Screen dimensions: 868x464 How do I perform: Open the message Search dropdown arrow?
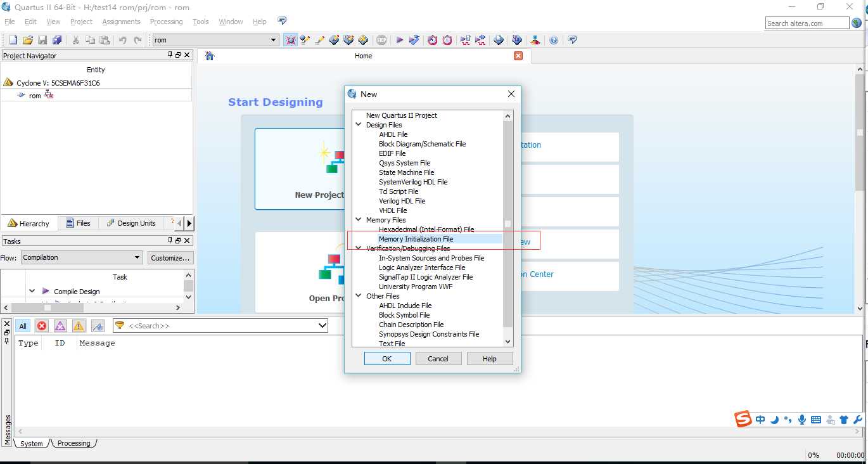click(322, 325)
